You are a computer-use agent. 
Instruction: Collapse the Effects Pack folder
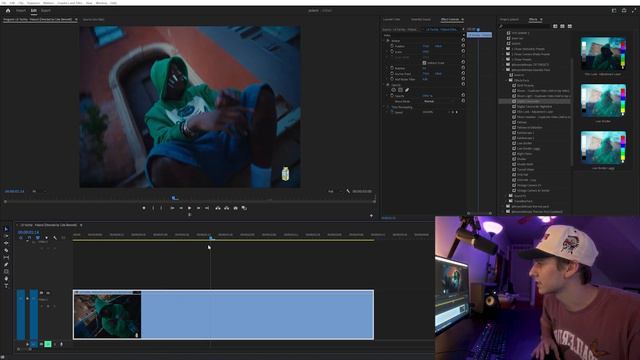[507, 80]
